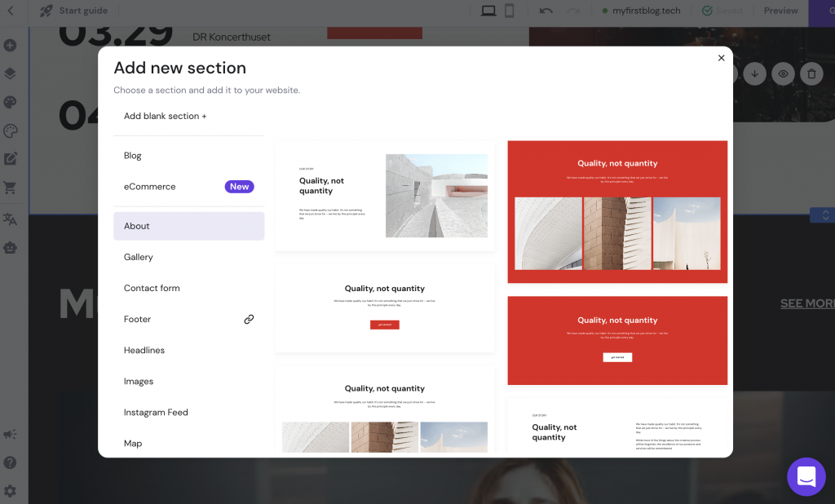Select the Contact form category
Screen dimensions: 835x504
pyautogui.click(x=152, y=288)
